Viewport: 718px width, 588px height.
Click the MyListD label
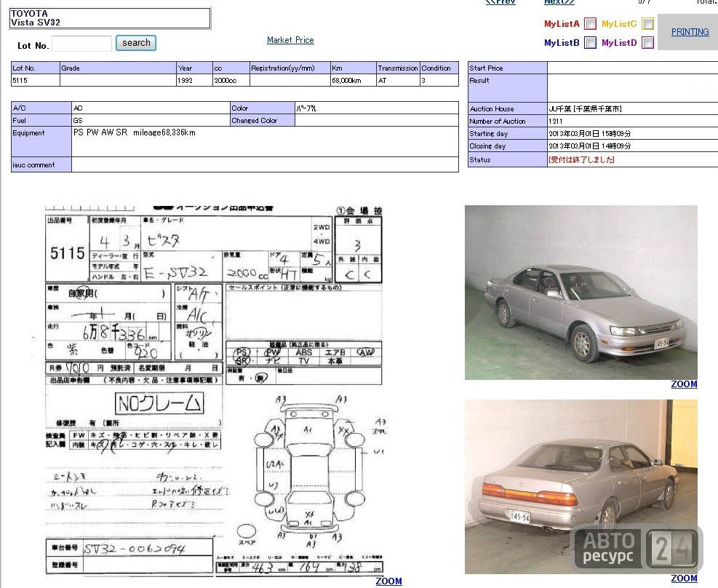[619, 43]
